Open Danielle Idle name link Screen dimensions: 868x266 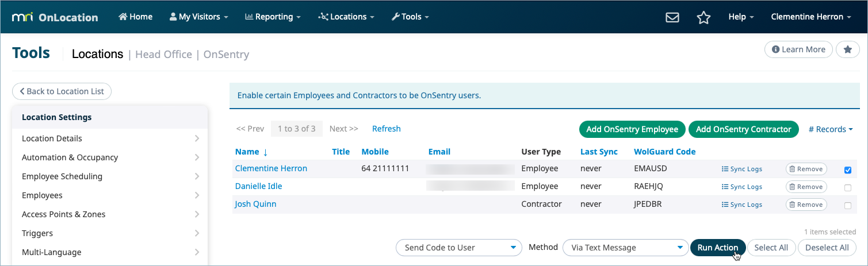pos(258,186)
